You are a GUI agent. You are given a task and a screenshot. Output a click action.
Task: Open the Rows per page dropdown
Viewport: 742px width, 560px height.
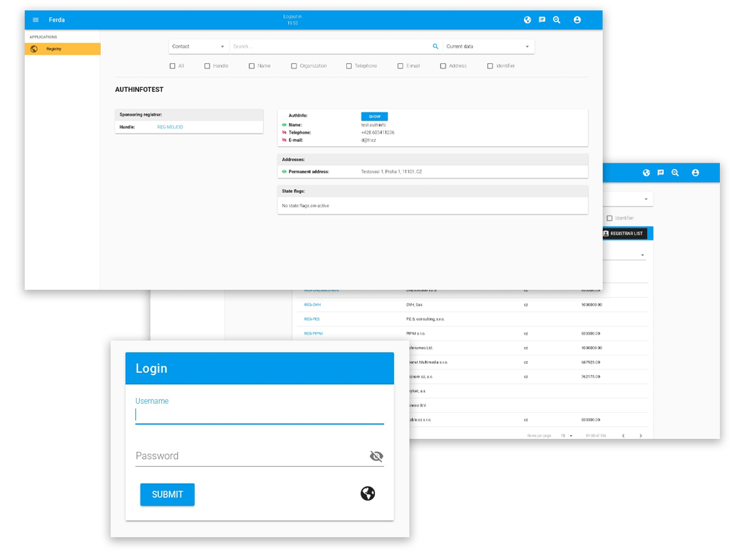pyautogui.click(x=567, y=436)
